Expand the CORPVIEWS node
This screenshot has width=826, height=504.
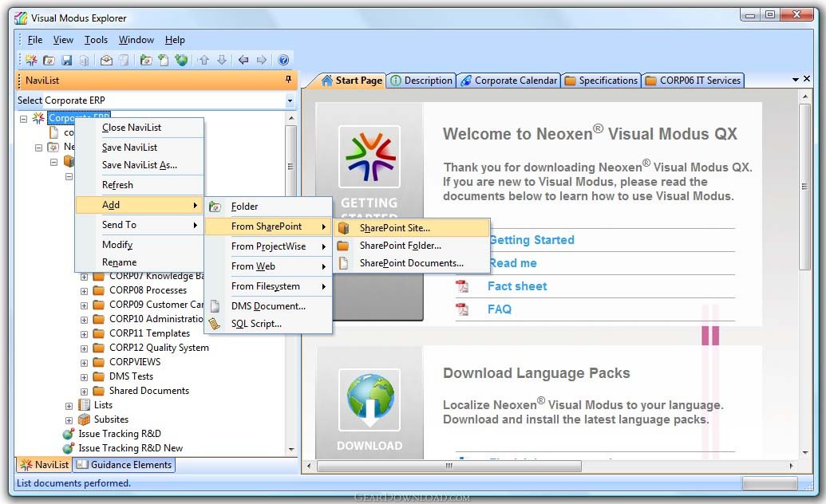tap(84, 363)
